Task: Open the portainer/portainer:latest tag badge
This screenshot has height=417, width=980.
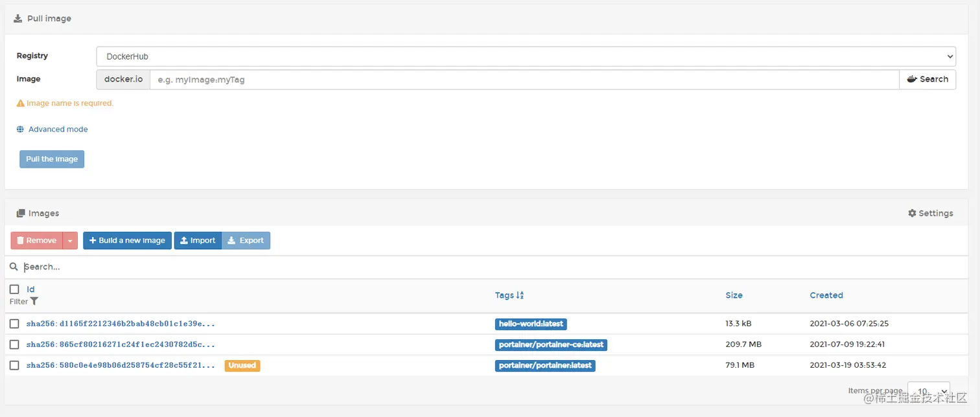Action: click(545, 366)
